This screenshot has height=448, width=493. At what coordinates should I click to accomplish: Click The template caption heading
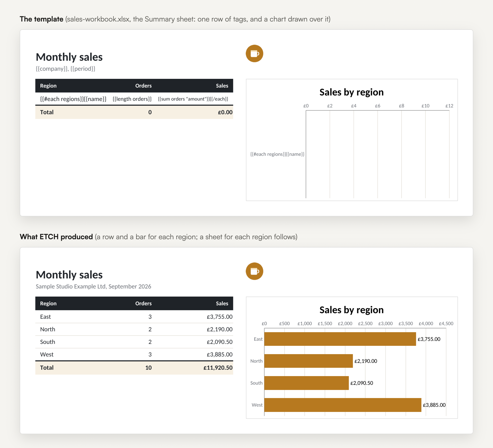point(41,19)
